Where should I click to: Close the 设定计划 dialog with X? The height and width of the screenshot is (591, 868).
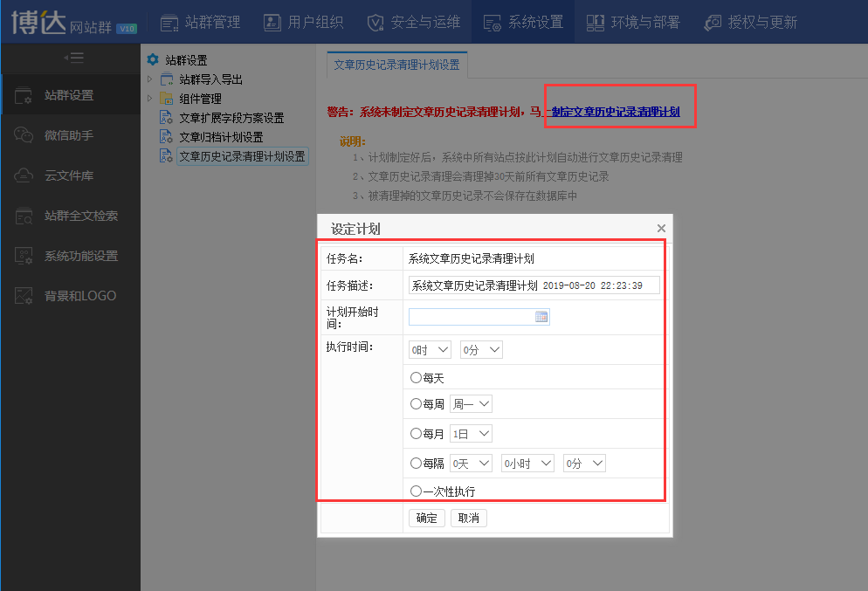(x=661, y=228)
